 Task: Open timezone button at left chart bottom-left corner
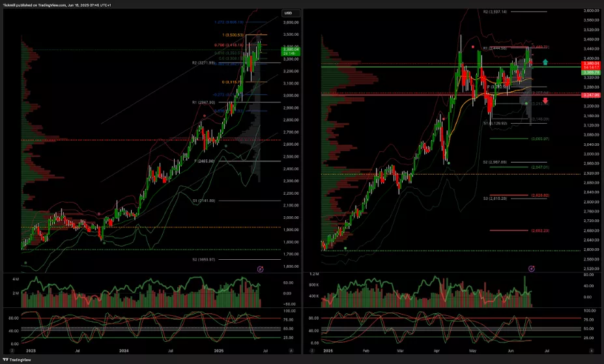click(7, 350)
